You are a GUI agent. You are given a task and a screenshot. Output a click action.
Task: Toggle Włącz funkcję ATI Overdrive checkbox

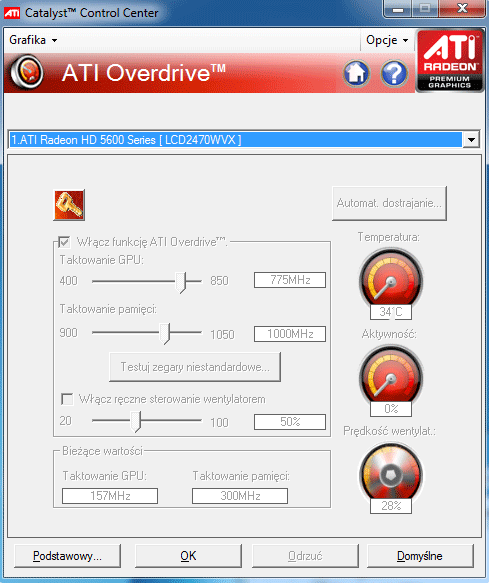[x=64, y=242]
